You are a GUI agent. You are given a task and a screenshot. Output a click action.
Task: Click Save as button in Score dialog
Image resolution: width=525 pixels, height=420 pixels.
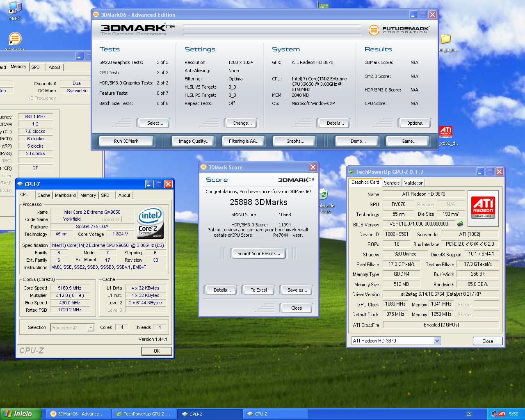click(297, 290)
